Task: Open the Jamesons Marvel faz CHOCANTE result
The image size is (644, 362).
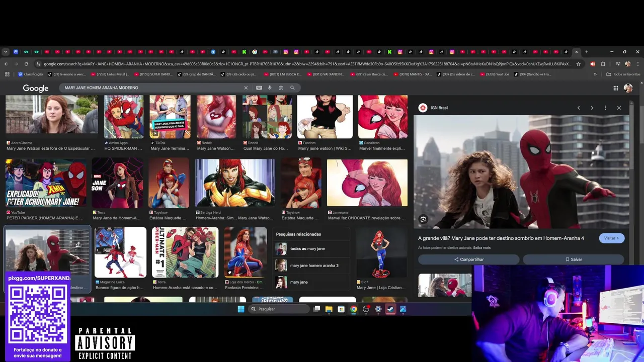Action: click(367, 190)
